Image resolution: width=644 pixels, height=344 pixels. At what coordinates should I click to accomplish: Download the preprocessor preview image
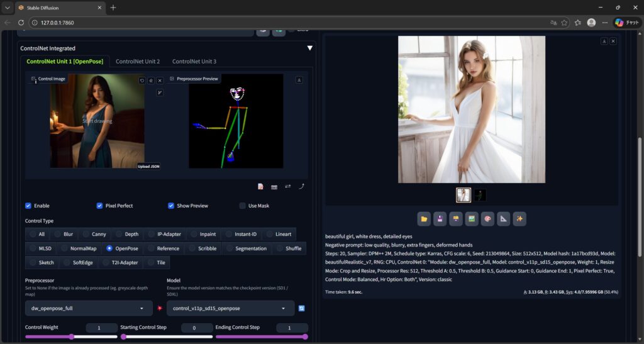[299, 80]
